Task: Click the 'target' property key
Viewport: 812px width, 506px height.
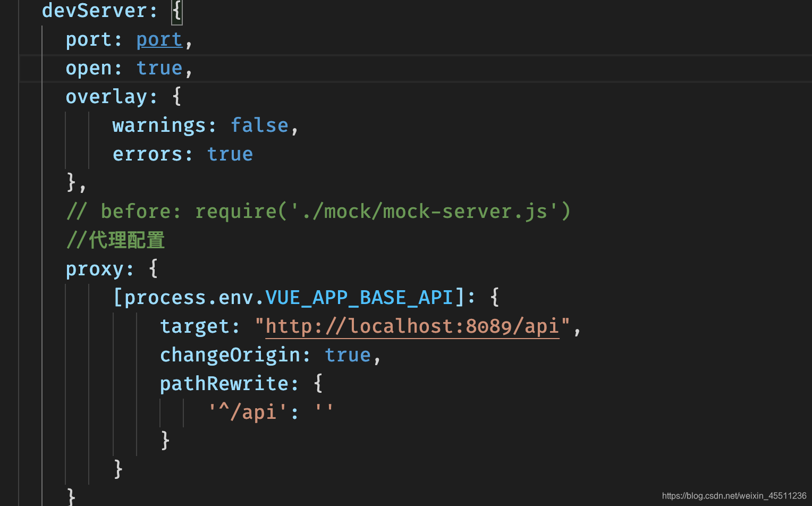Action: tap(195, 326)
